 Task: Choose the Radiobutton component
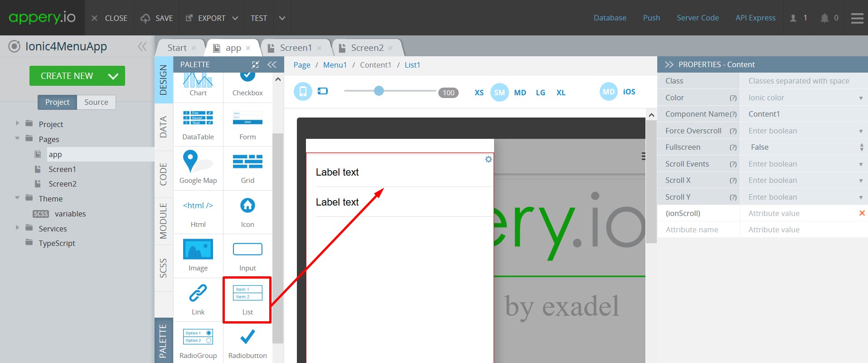point(247,343)
